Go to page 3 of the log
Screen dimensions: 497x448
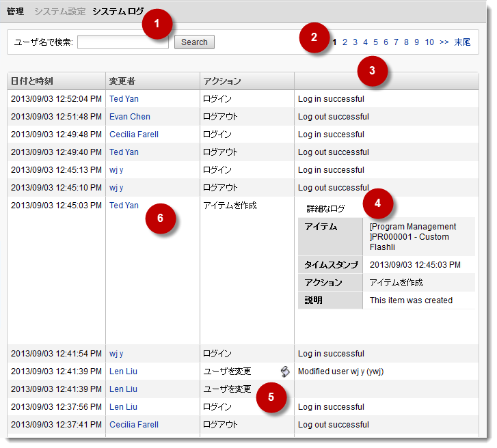click(x=355, y=42)
